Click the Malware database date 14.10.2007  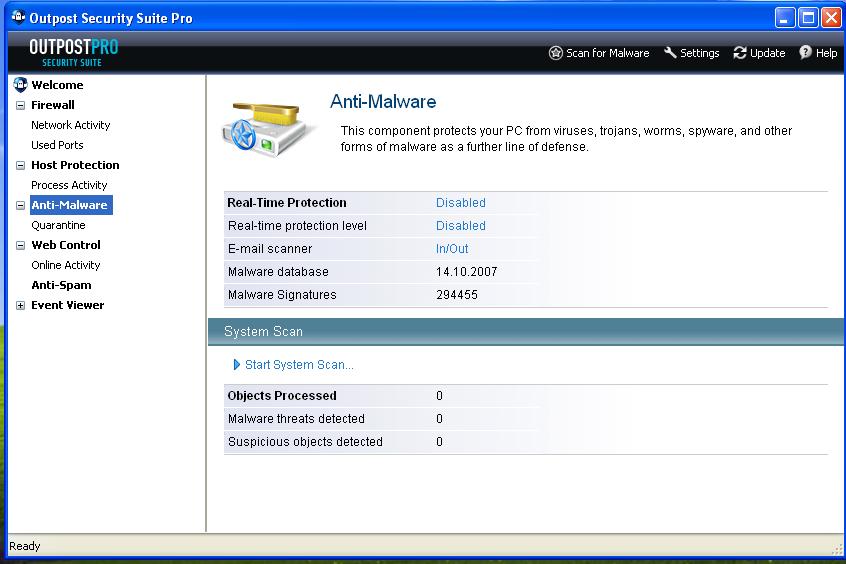point(467,271)
